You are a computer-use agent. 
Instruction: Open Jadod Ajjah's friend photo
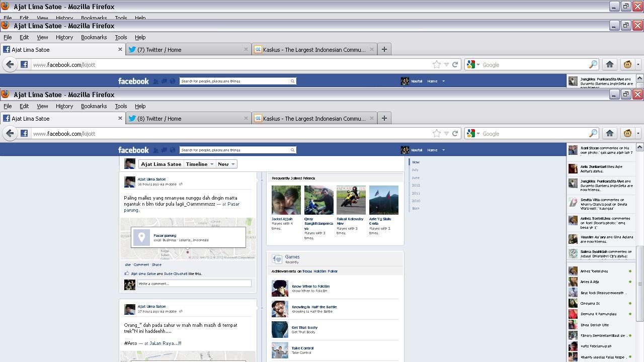286,200
